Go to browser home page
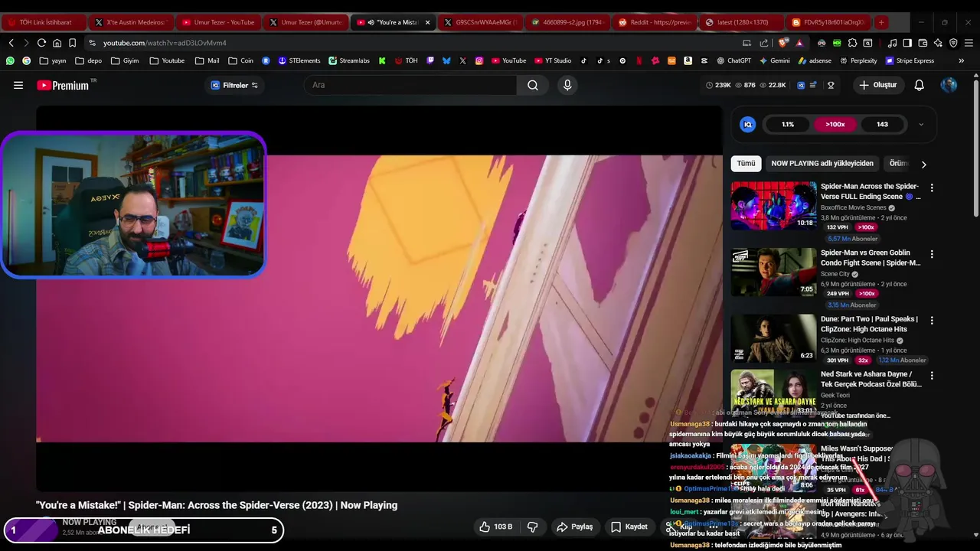 tap(57, 43)
